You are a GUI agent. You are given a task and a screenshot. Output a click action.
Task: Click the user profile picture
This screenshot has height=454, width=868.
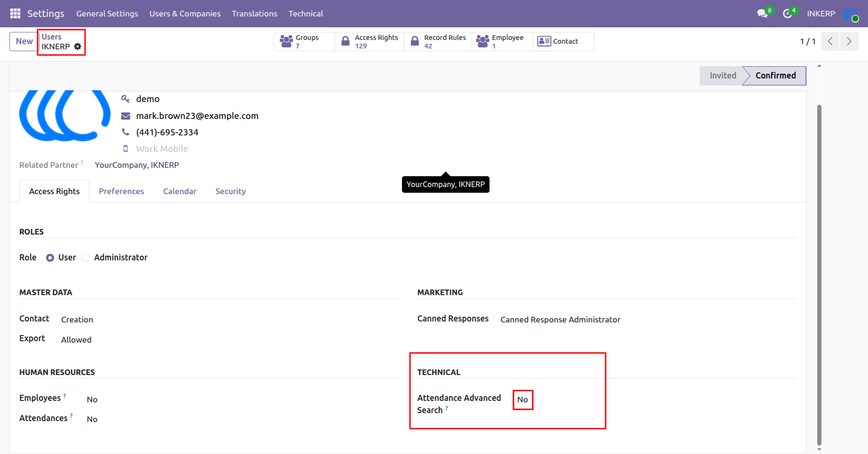click(x=65, y=115)
